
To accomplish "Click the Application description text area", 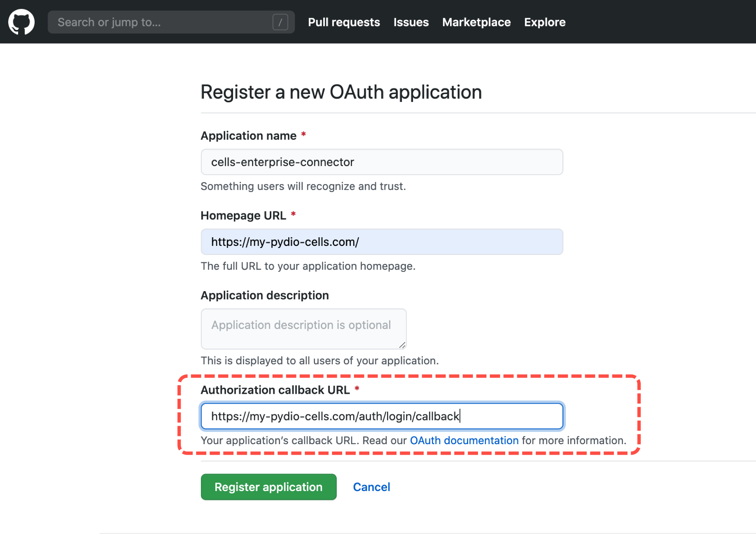I will pyautogui.click(x=303, y=328).
